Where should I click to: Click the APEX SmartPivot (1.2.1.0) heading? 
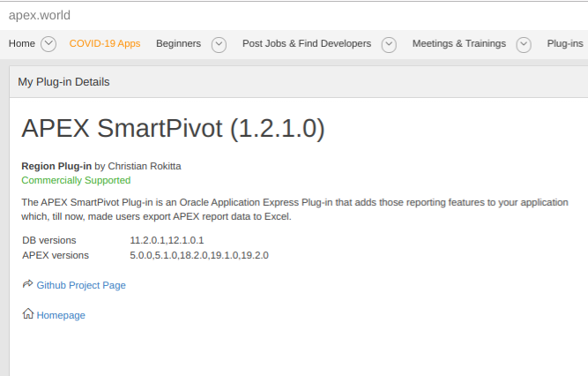click(x=173, y=129)
